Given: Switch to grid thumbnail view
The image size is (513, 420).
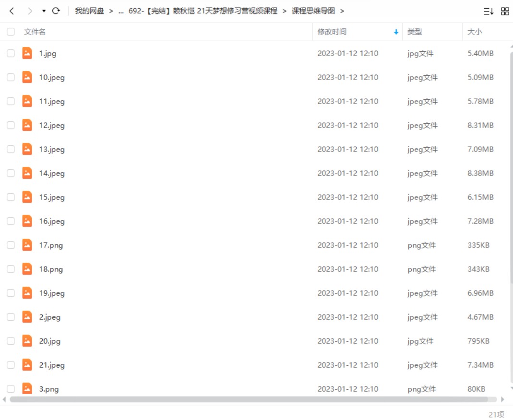Looking at the screenshot, I should [505, 12].
